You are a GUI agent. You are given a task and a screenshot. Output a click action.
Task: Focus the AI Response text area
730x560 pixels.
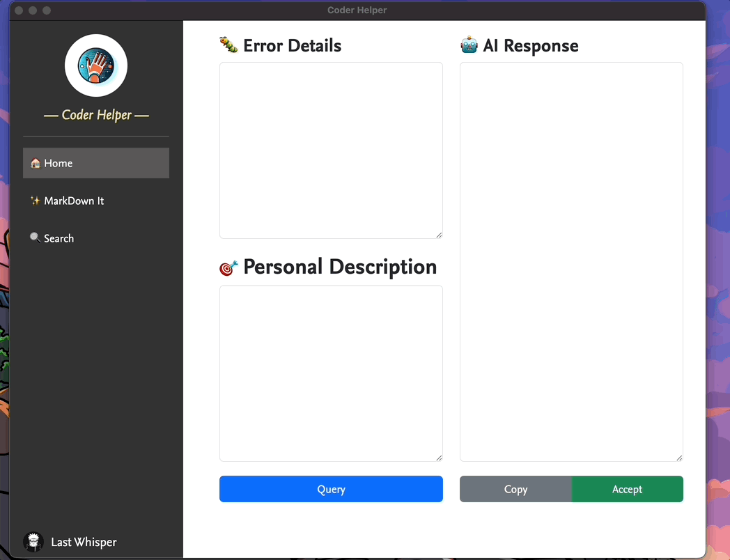click(x=571, y=262)
